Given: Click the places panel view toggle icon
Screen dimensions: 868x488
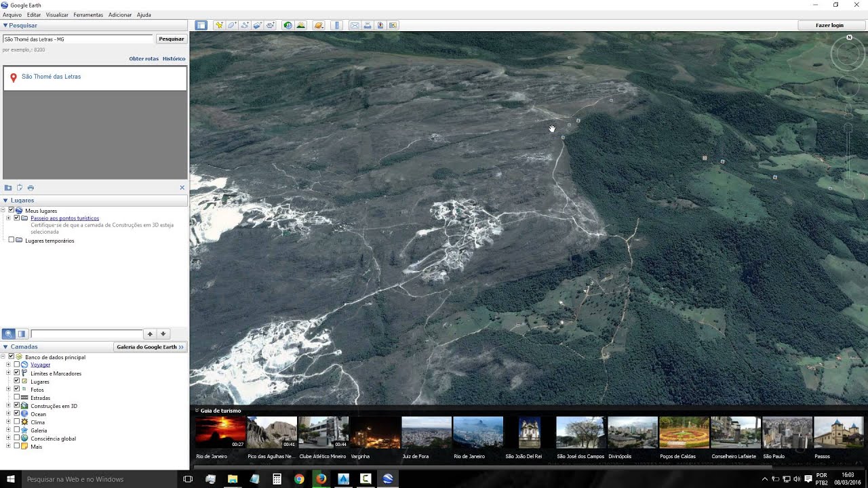Looking at the screenshot, I should [22, 333].
